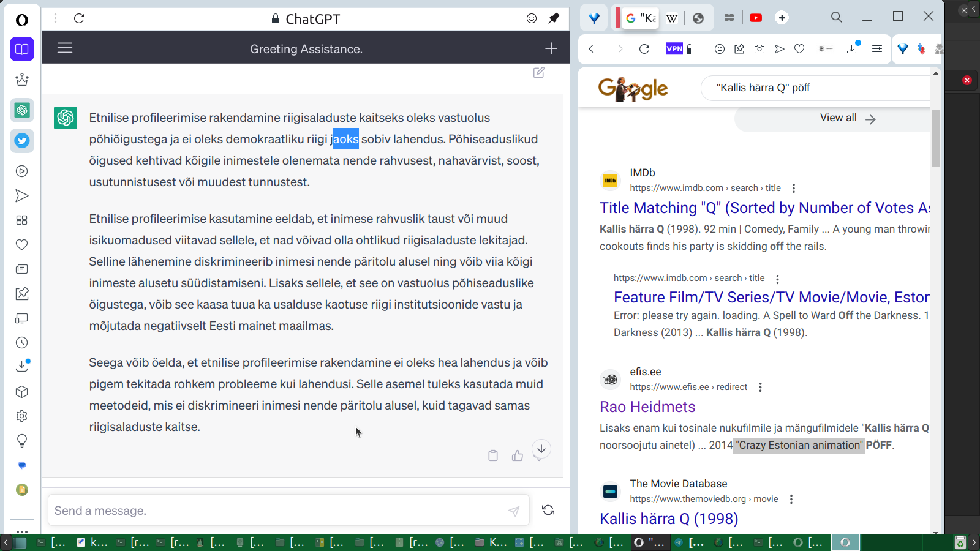Open the trash icon in the taskbar
Viewport: 980px width, 551px height.
pyautogui.click(x=960, y=542)
